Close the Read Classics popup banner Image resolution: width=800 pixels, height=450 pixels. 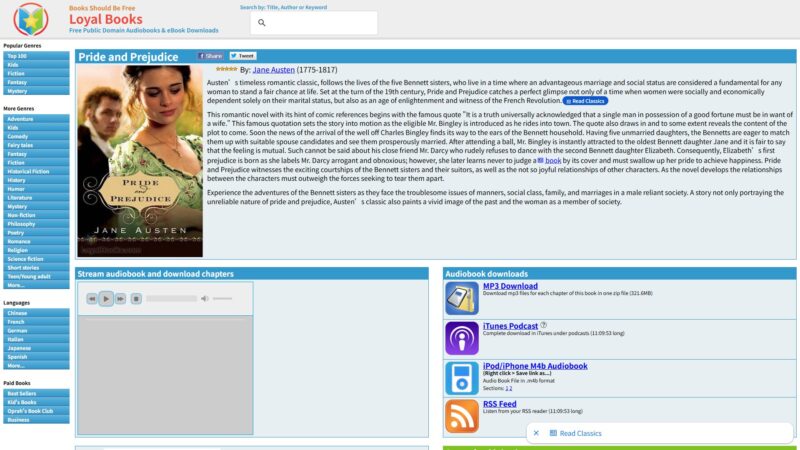tap(536, 433)
